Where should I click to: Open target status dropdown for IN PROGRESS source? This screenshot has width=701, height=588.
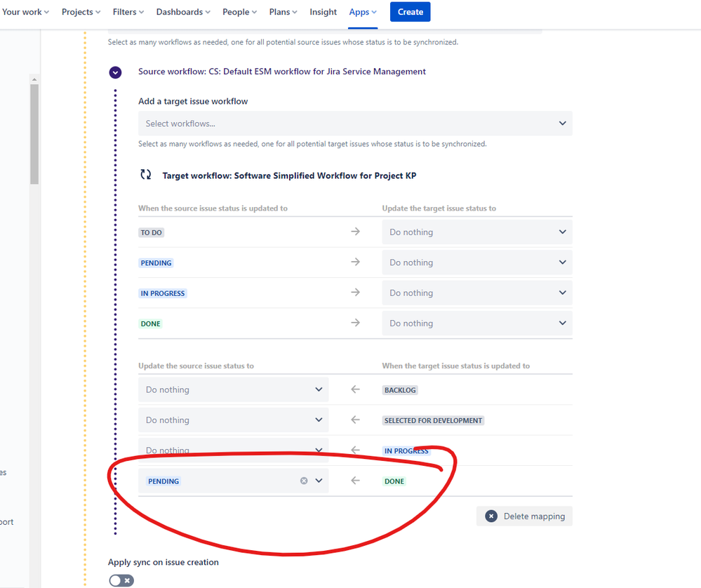[477, 293]
